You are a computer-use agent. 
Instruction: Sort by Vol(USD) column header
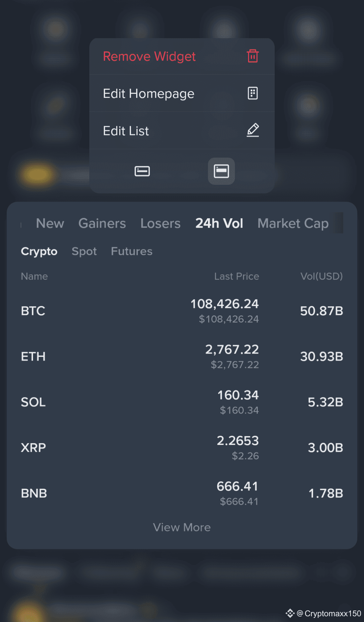(322, 276)
